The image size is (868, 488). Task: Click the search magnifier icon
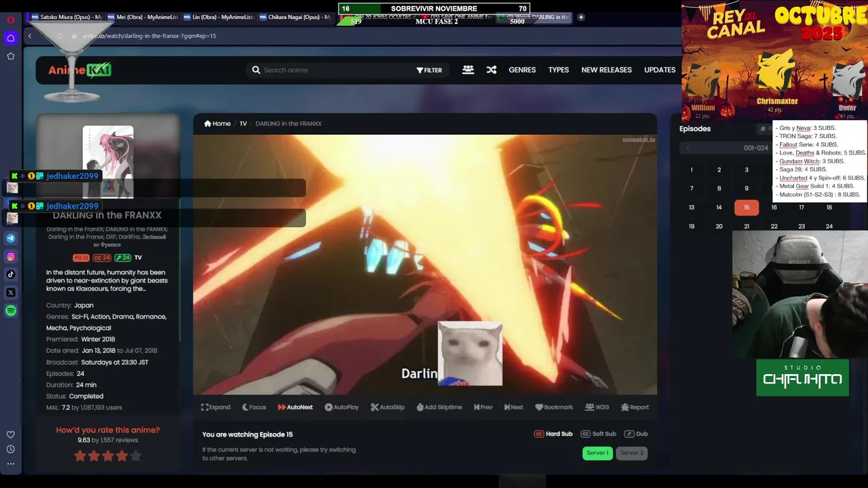point(256,70)
